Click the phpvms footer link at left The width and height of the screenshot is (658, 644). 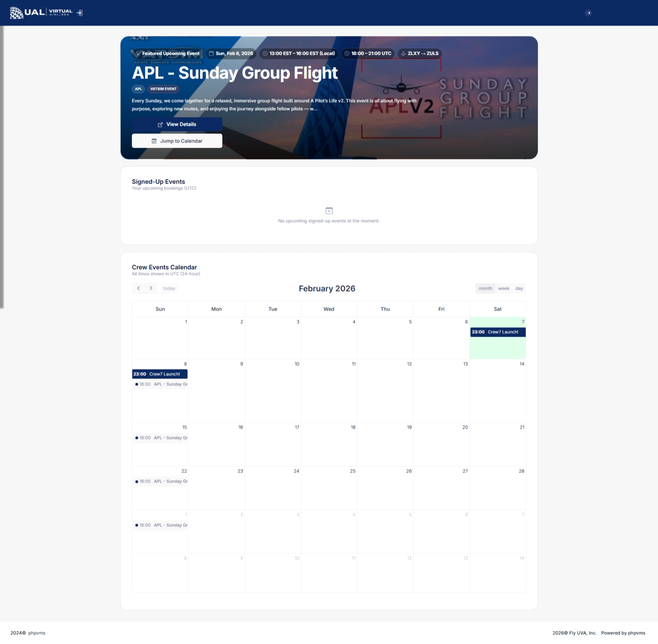coord(37,633)
